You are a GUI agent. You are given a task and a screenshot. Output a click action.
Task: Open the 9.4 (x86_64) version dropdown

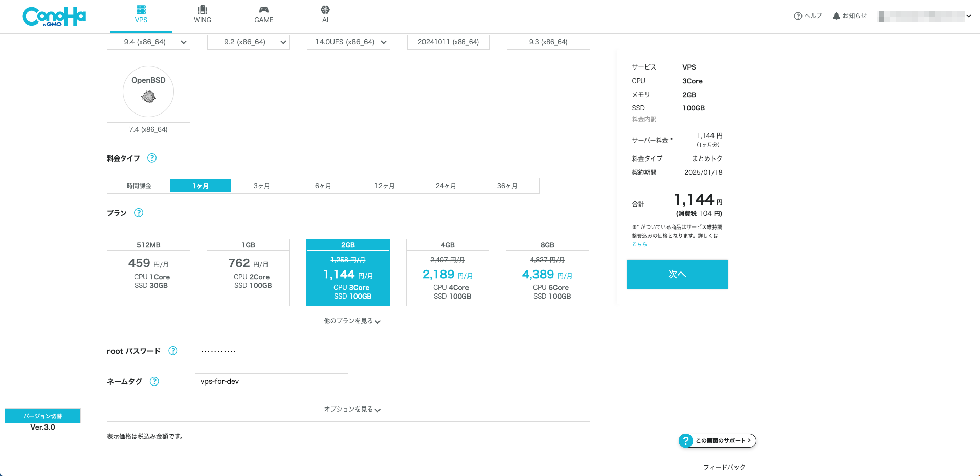pos(148,42)
